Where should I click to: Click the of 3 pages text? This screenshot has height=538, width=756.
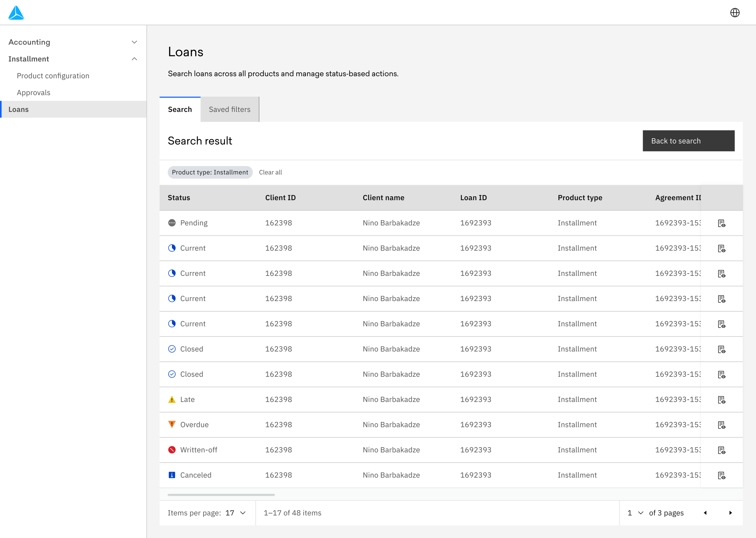point(666,513)
